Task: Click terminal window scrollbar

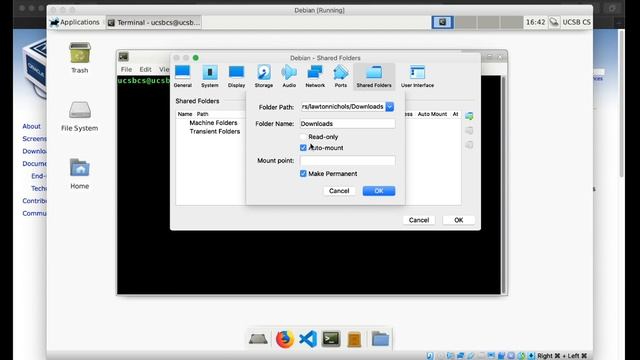Action: click(x=504, y=184)
